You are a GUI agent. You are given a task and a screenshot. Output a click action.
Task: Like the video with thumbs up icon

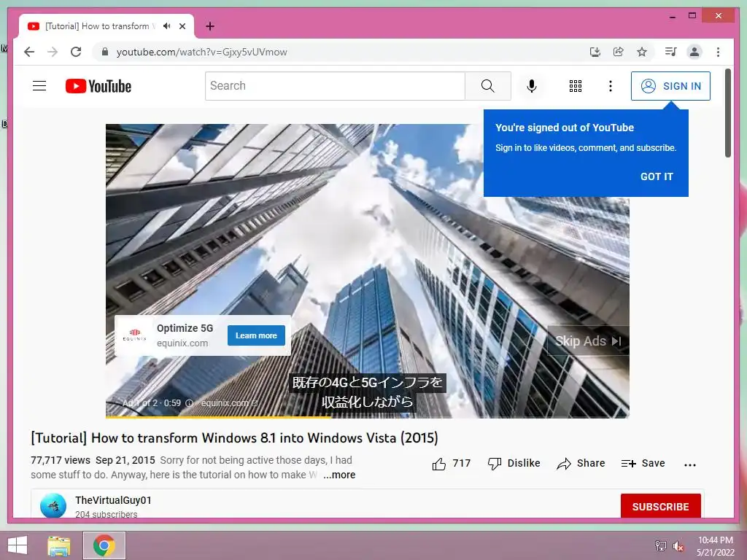pos(438,464)
